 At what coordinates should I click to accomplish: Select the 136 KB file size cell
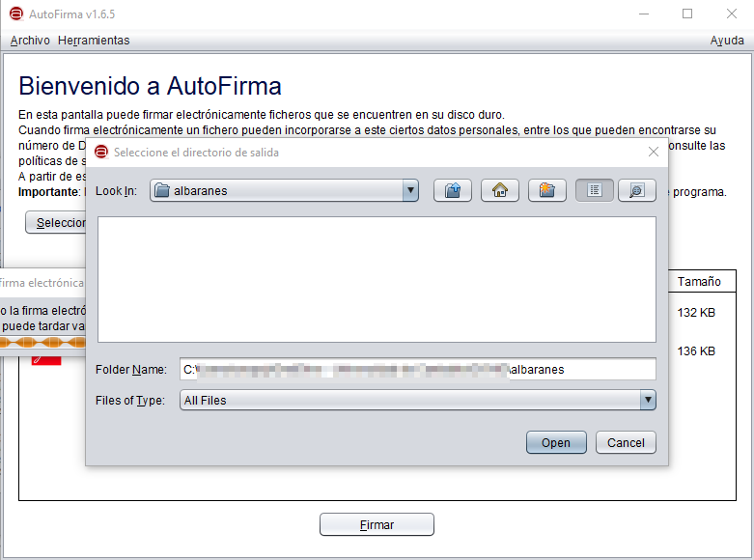tap(696, 351)
